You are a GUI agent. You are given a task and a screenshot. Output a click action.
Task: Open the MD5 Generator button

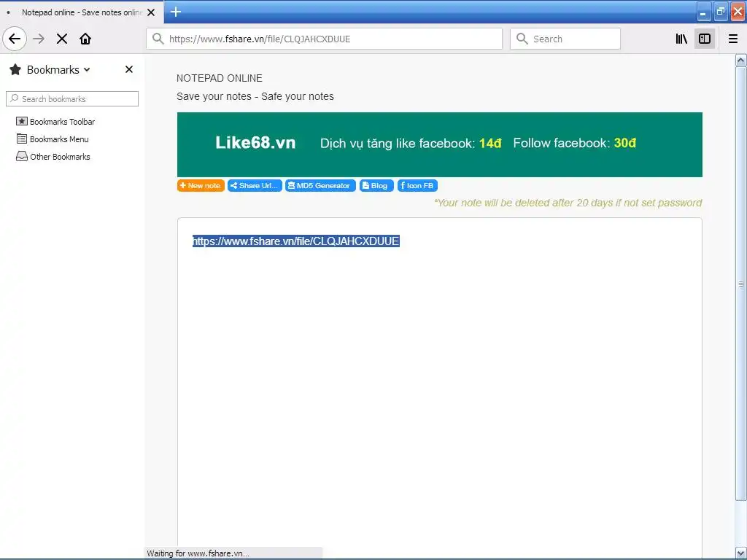point(320,186)
